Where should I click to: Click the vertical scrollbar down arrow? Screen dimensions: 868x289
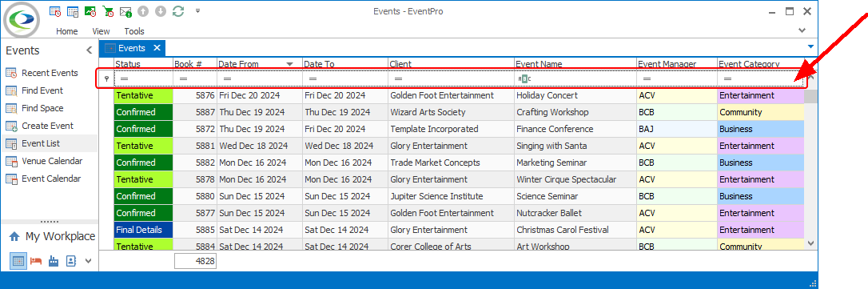tap(811, 243)
